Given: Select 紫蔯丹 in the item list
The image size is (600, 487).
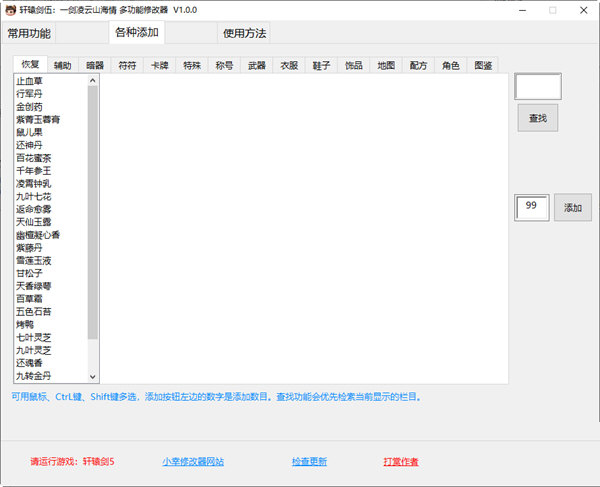Looking at the screenshot, I should [x=29, y=248].
